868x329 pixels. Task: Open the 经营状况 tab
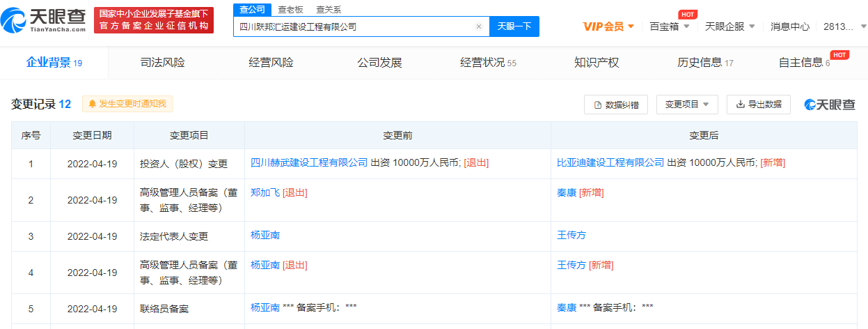(487, 63)
